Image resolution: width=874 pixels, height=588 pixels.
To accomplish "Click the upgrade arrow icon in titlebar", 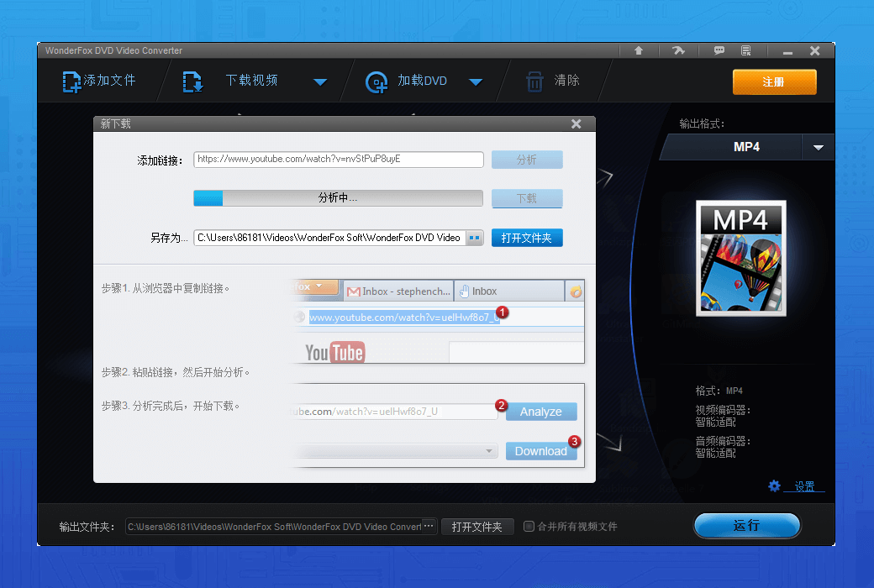I will [x=639, y=50].
